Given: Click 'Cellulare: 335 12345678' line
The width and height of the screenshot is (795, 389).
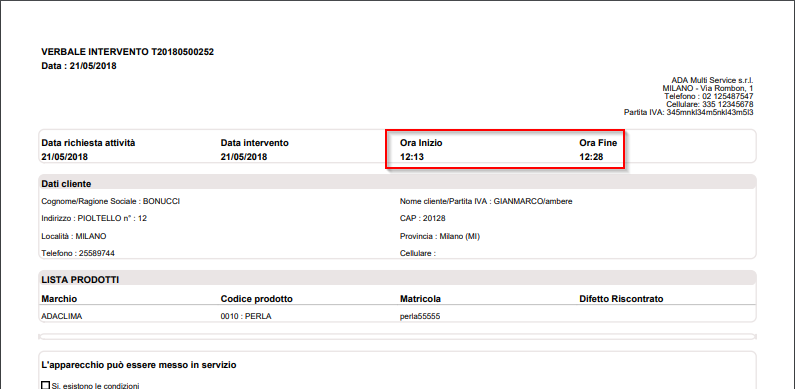Looking at the screenshot, I should [x=710, y=104].
